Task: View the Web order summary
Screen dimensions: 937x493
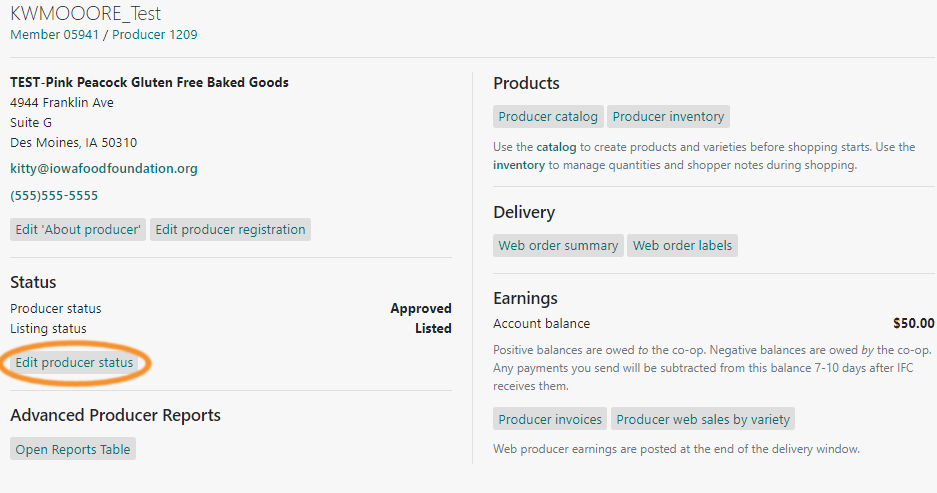Action: click(558, 246)
